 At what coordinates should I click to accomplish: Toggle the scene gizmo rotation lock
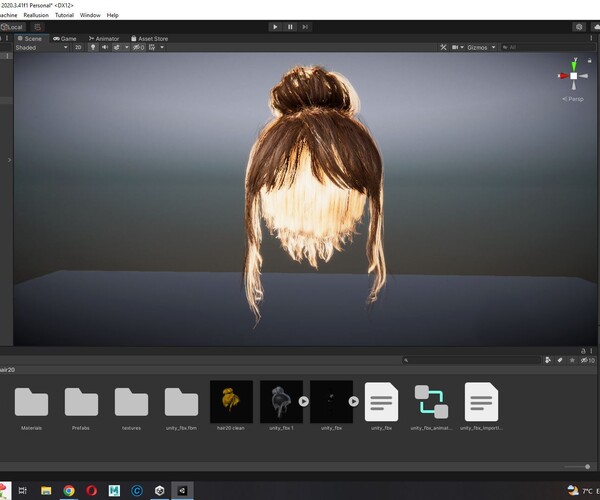(x=590, y=60)
